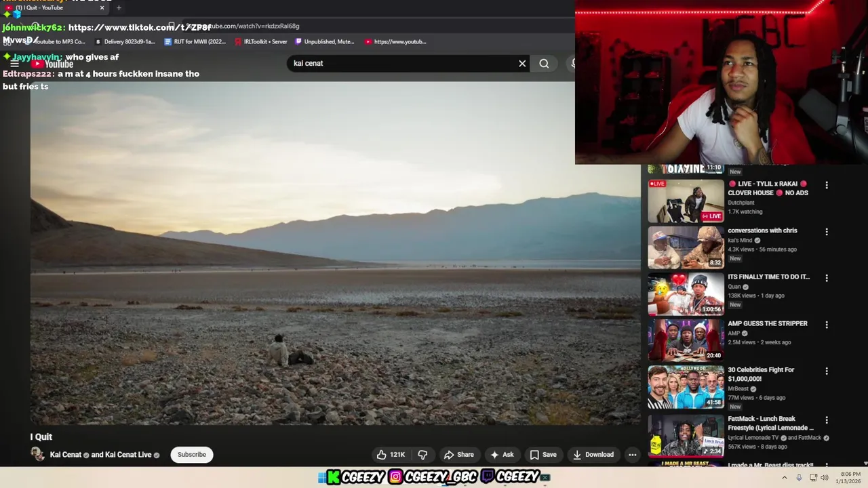Open a new browser tab
Screen dimensions: 868x488
[x=119, y=8]
